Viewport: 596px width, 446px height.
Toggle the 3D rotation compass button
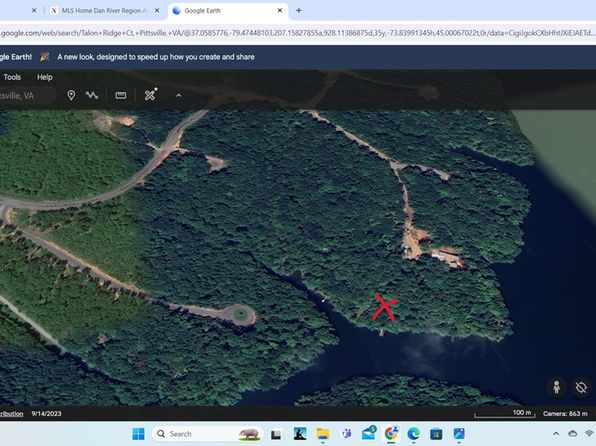click(581, 388)
